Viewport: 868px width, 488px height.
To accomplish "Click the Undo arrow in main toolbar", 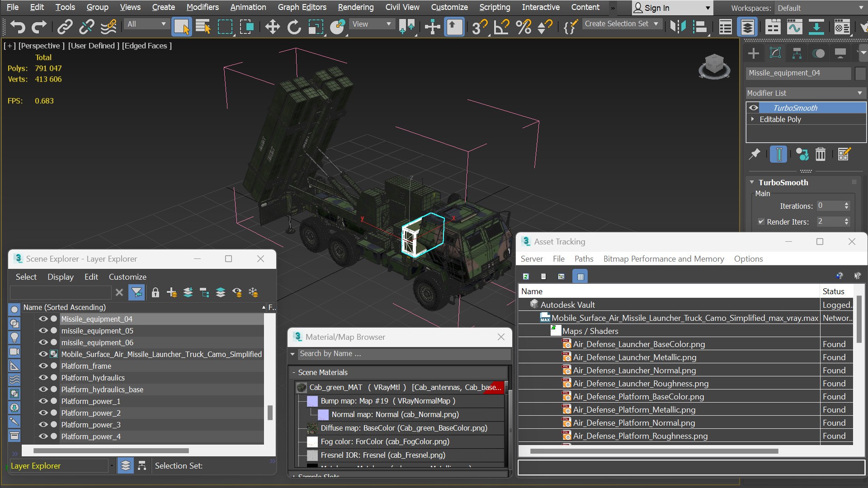I will click(18, 27).
